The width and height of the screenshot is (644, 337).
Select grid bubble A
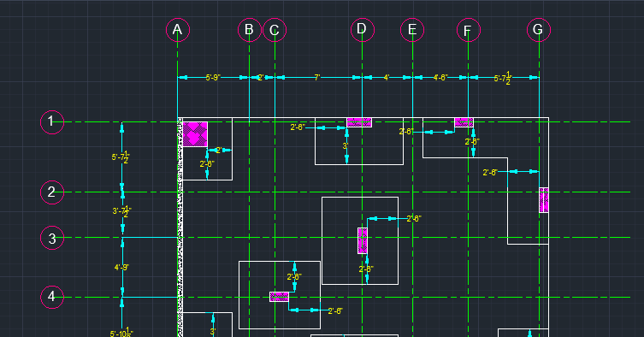178,30
